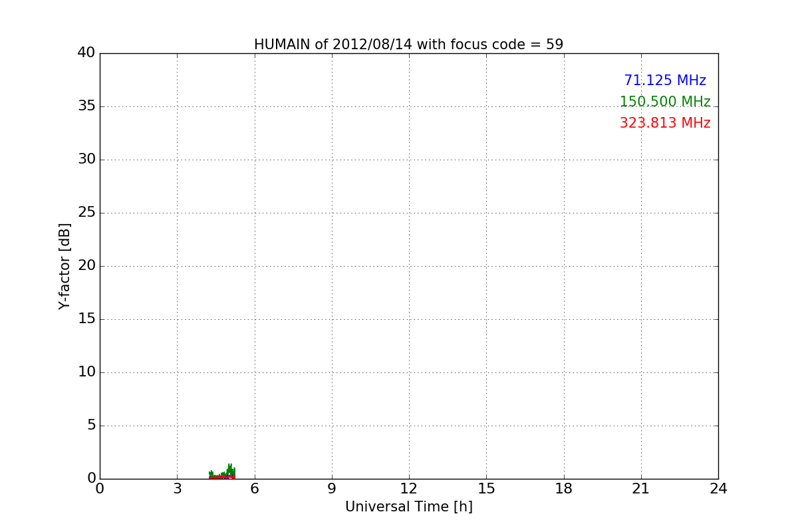Click the Y-factor [dB] axis label
Screen dimensions: 798x532
[65, 266]
